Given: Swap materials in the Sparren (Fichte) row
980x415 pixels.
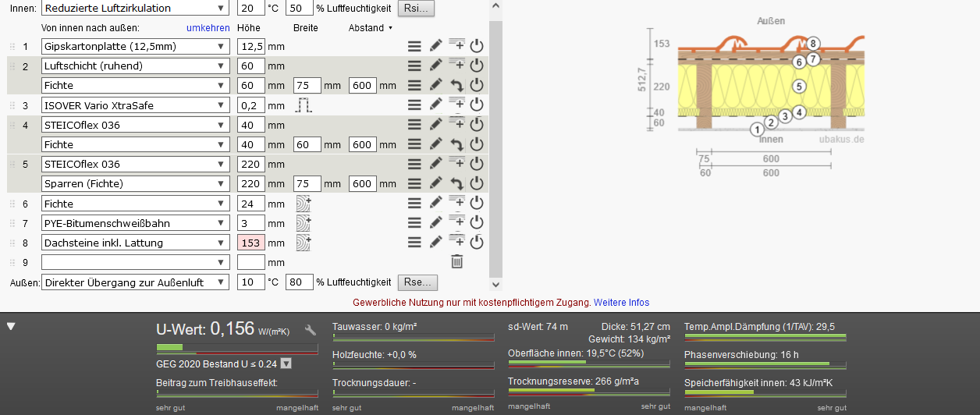Looking at the screenshot, I should [x=456, y=184].
